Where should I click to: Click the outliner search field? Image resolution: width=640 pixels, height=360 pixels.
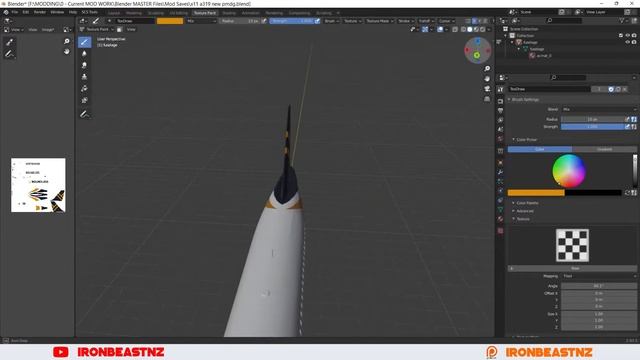(x=565, y=20)
